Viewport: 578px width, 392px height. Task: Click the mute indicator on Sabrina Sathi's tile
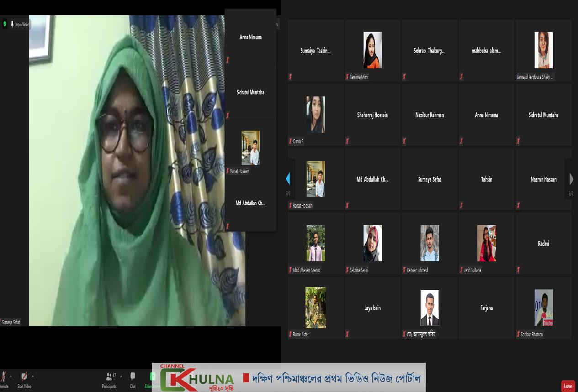(x=347, y=270)
